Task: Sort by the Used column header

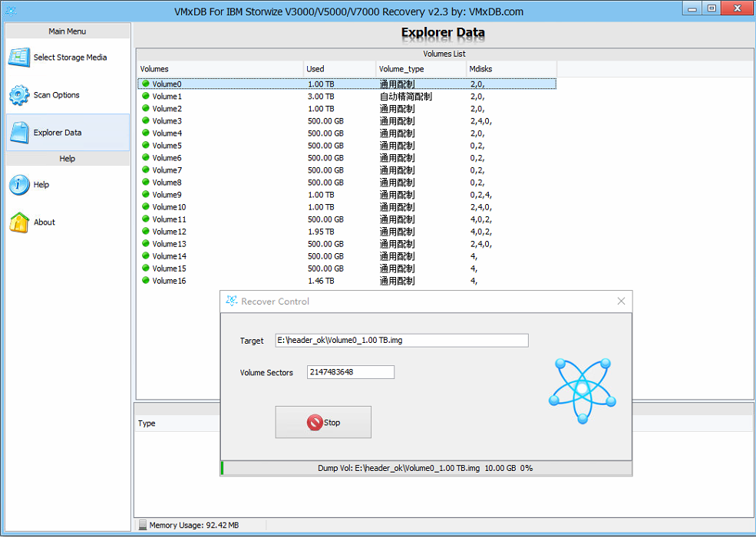Action: [339, 69]
